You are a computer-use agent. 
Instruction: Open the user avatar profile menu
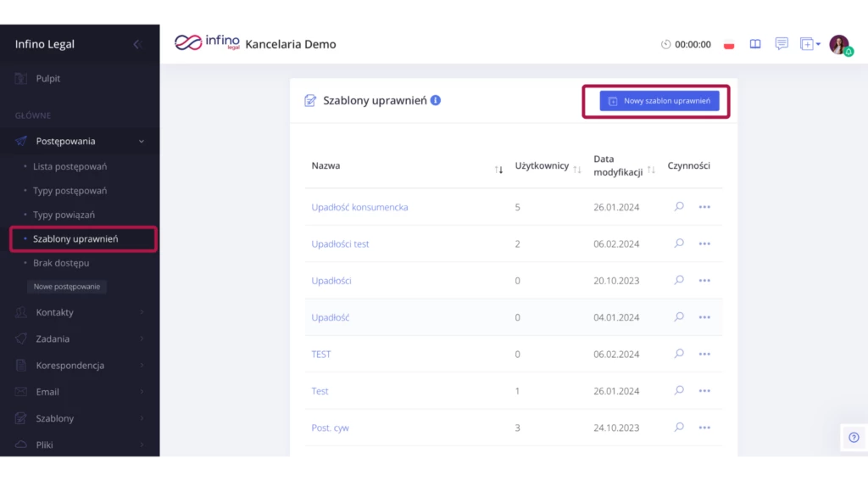[838, 44]
